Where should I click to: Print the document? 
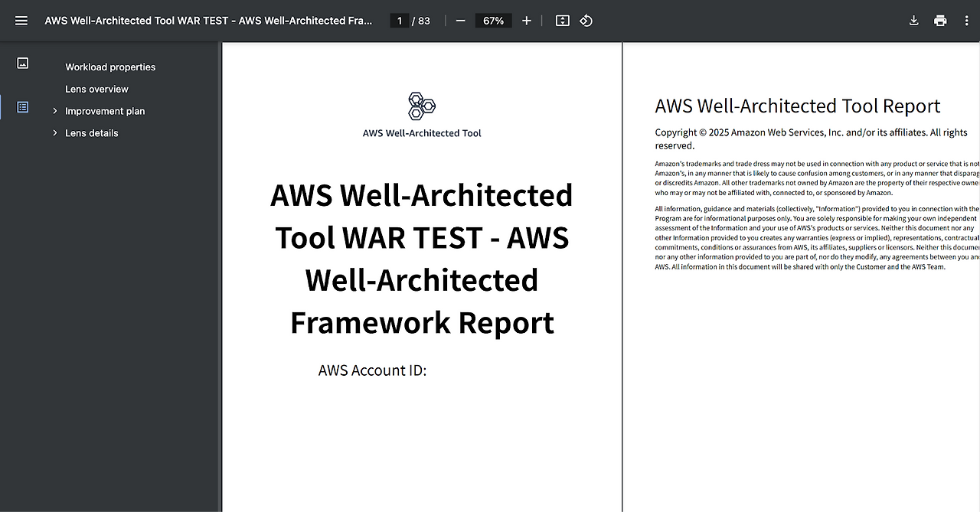click(x=940, y=21)
